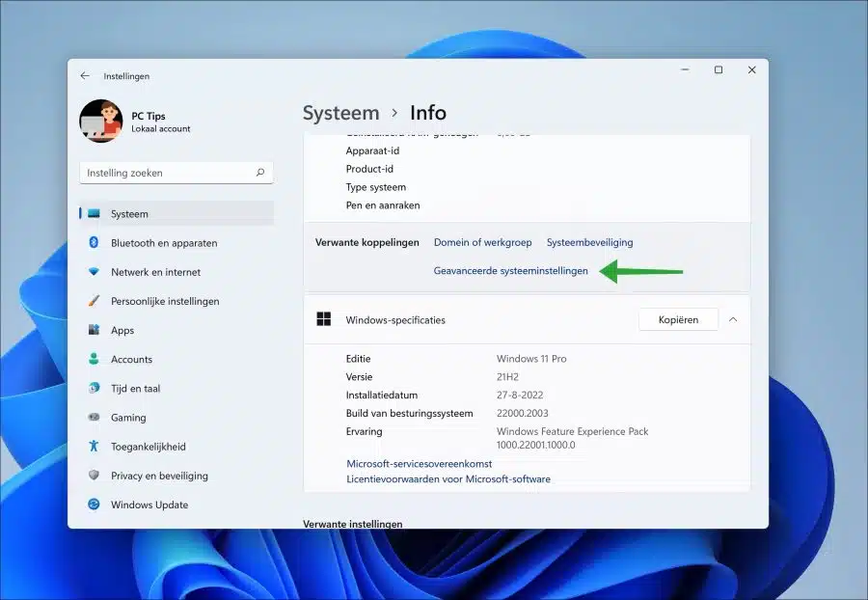
Task: Click the Windows Feature Experience Pack text
Action: pos(572,431)
